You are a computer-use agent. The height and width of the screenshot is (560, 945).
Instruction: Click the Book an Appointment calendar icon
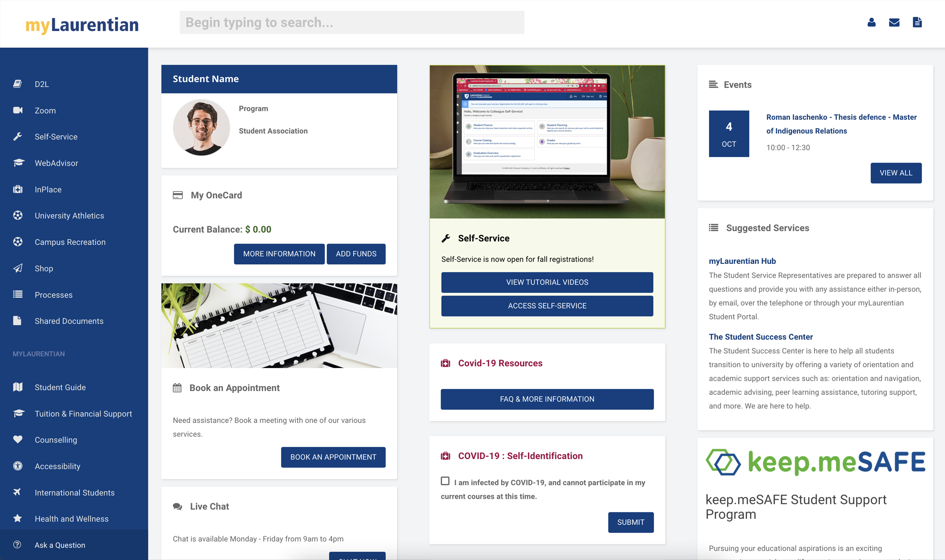[x=177, y=388]
